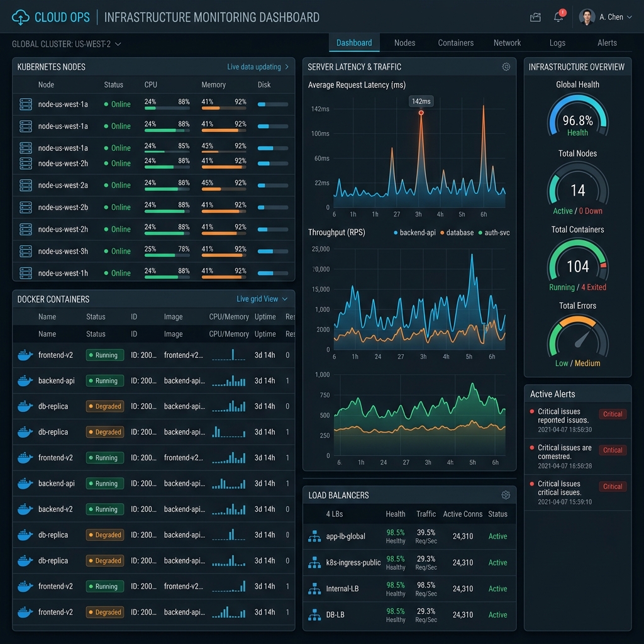Image resolution: width=644 pixels, height=644 pixels.
Task: Open the notification bell
Action: pos(558,17)
